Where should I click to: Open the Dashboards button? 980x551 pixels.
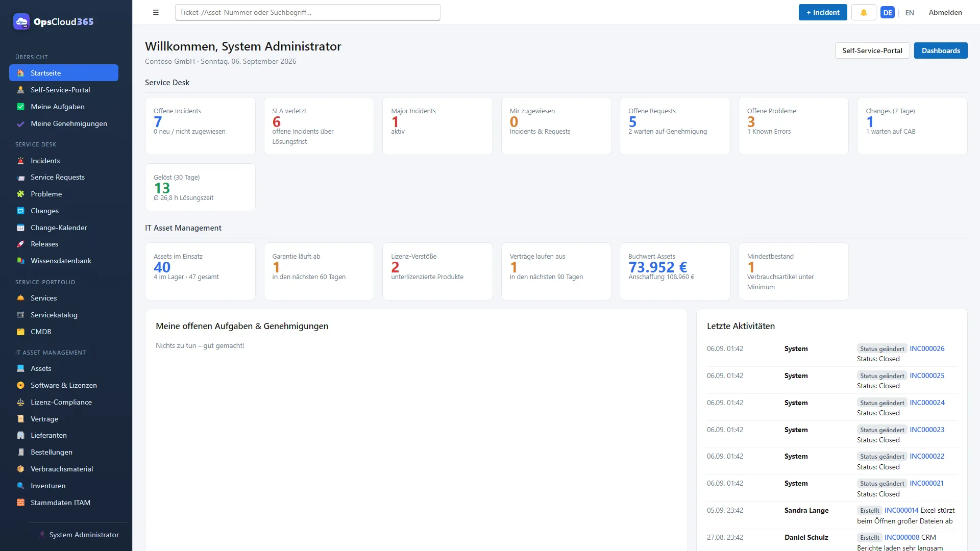941,51
